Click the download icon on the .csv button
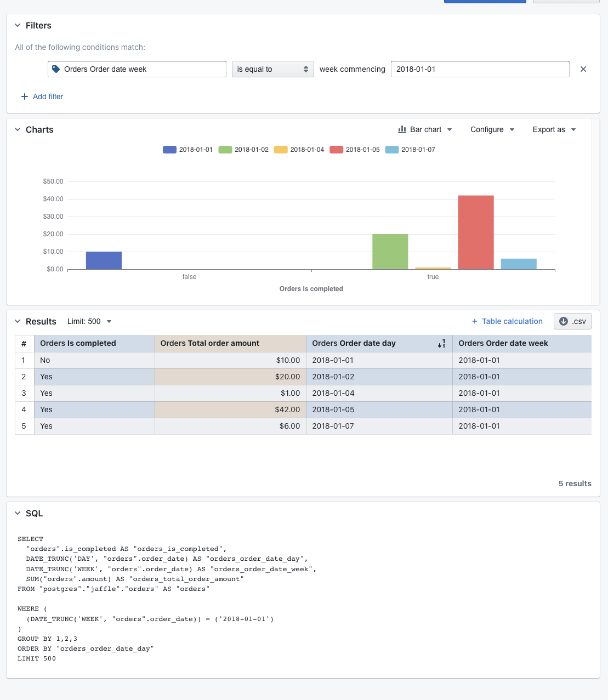The width and height of the screenshot is (608, 700). (563, 321)
